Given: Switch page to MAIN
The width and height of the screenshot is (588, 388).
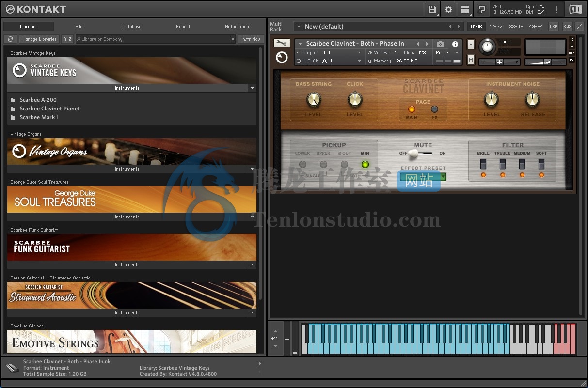Looking at the screenshot, I should [412, 109].
